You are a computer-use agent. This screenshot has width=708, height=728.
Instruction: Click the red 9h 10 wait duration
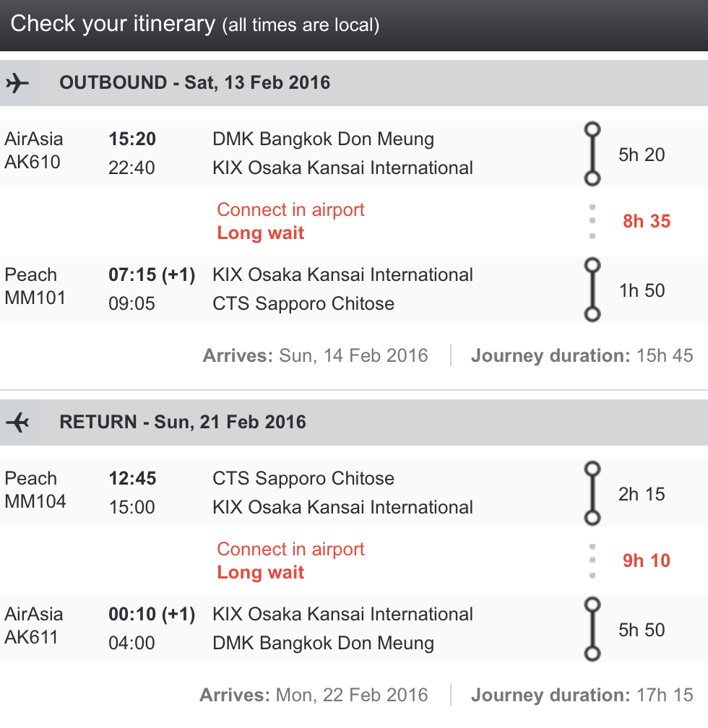point(646,561)
